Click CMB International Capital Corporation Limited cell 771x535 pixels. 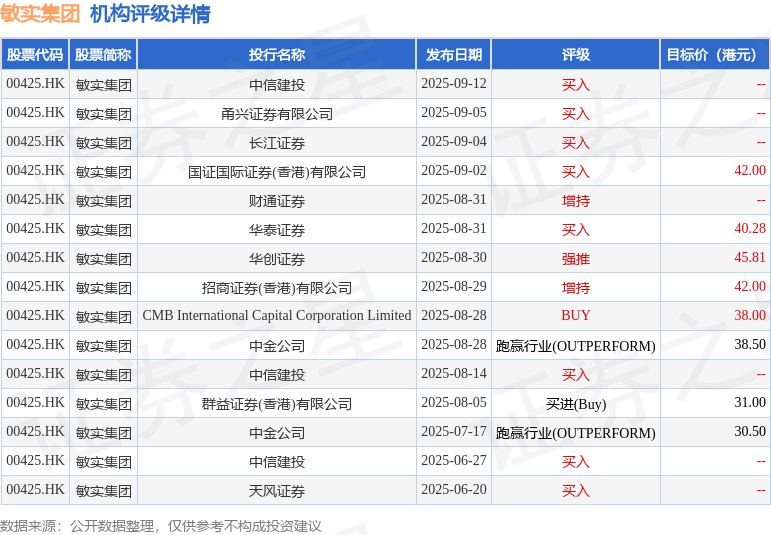[277, 315]
